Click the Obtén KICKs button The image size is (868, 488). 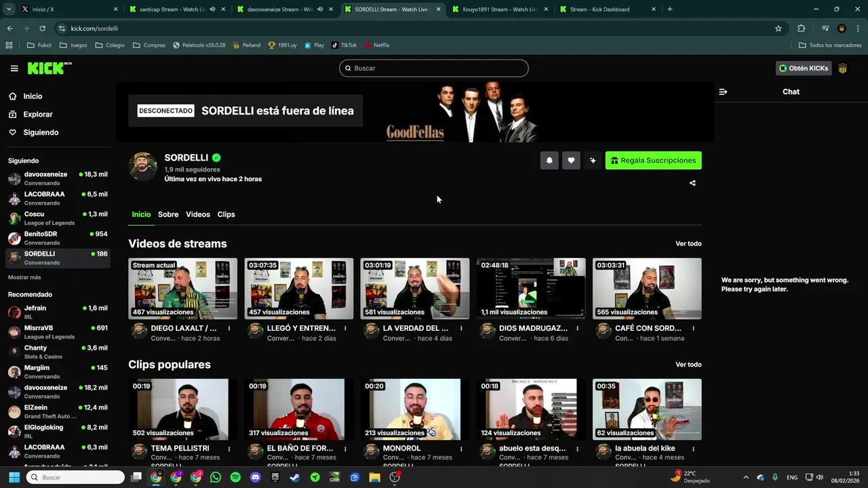[804, 68]
